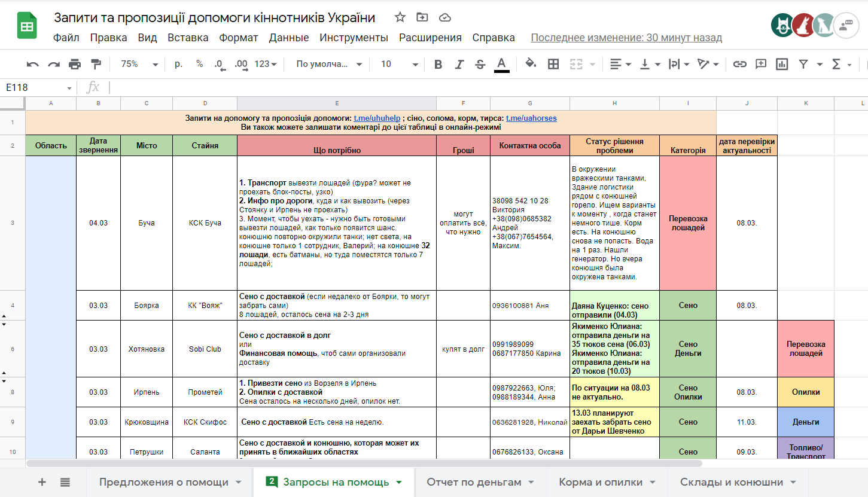
Task: Open last edit history link
Action: [x=626, y=38]
